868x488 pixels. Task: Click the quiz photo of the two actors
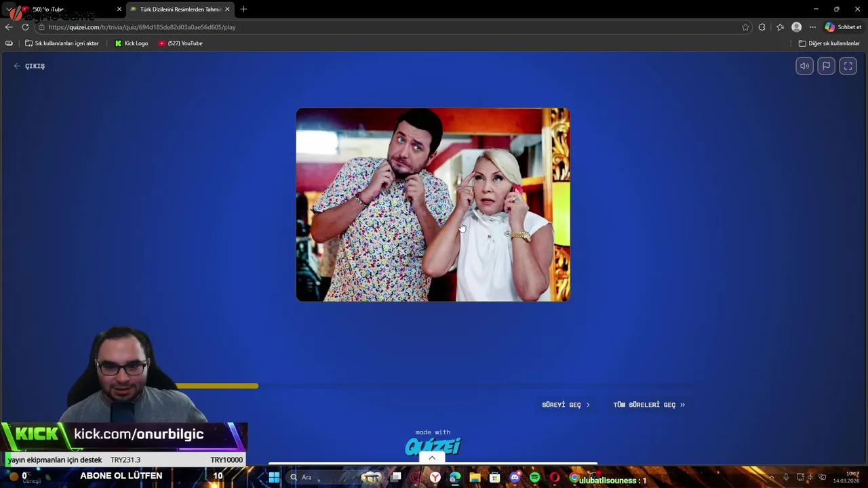coord(433,205)
